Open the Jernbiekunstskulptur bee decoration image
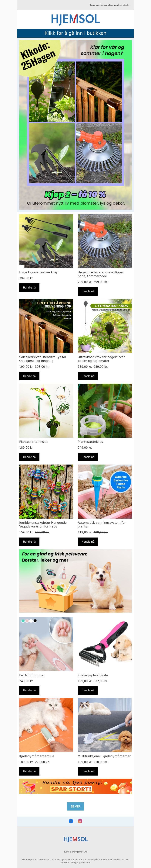Viewport: 151px width, 868px height. 46,491
